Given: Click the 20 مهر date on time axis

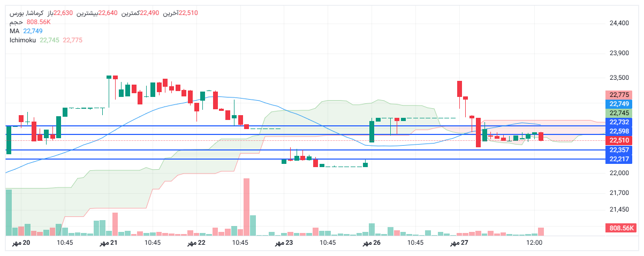Looking at the screenshot, I should pos(21,243).
